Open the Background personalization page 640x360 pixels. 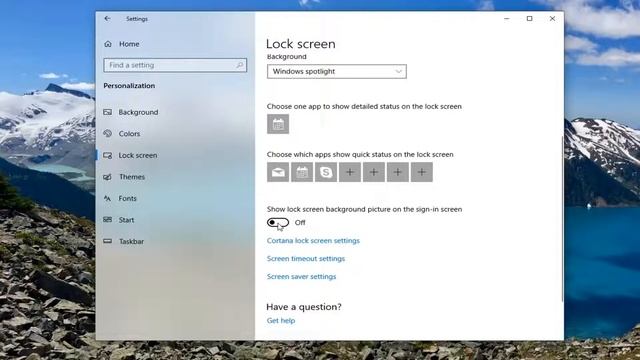[x=138, y=112]
